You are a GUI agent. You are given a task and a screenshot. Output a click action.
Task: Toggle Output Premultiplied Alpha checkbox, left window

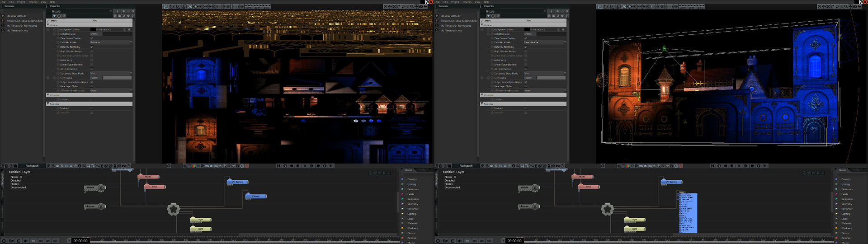pos(92,82)
